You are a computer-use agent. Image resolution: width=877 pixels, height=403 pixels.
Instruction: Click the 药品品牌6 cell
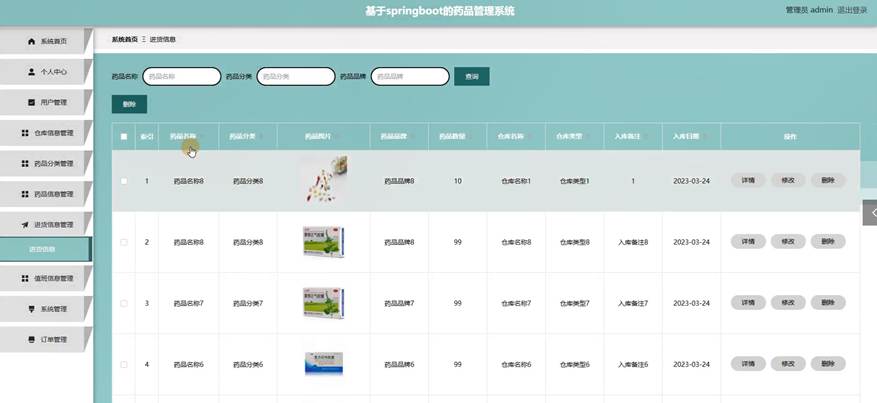click(x=399, y=364)
